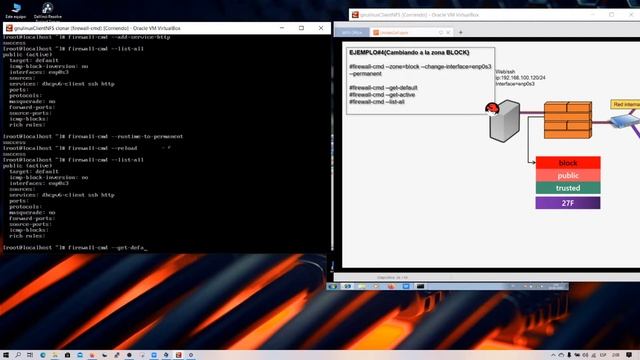Screen dimensions: 640x360
Task: Open the Windows Start menu
Action: [x=6, y=355]
